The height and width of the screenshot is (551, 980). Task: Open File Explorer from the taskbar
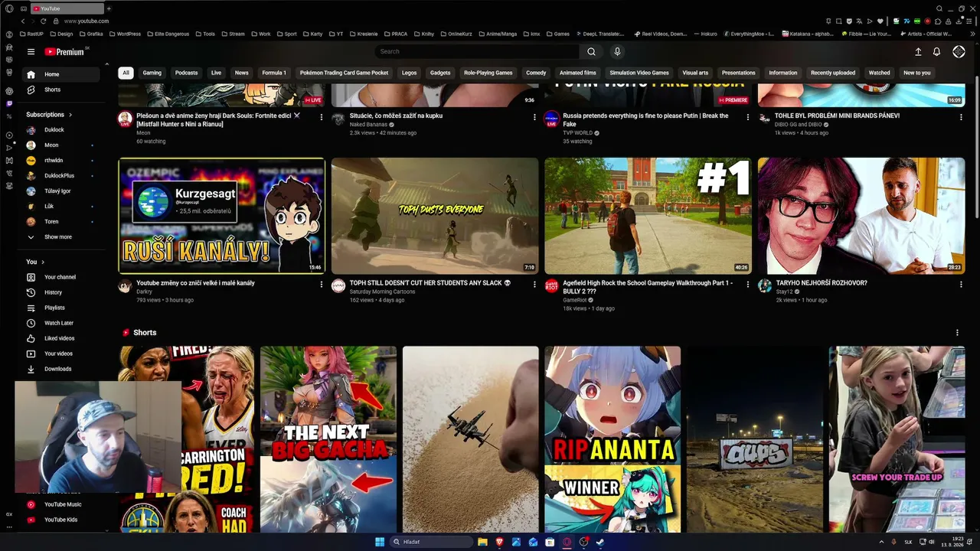tap(482, 542)
